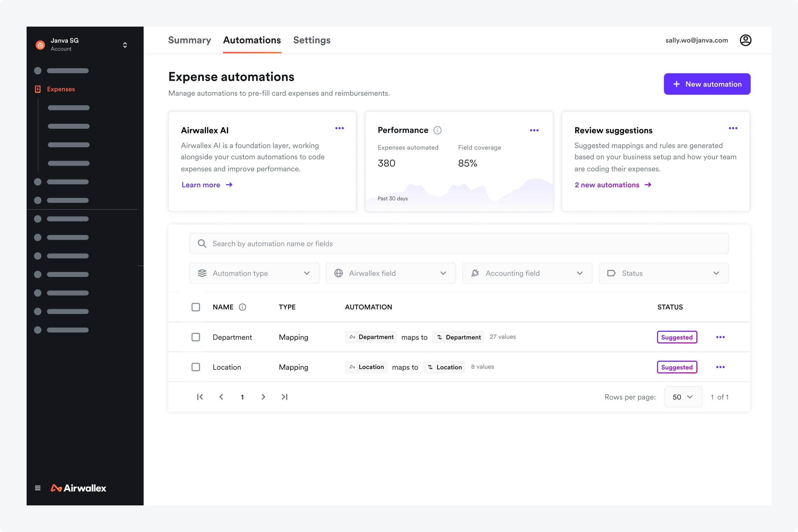Open the rows per page dropdown
The height and width of the screenshot is (532, 798).
tap(683, 397)
